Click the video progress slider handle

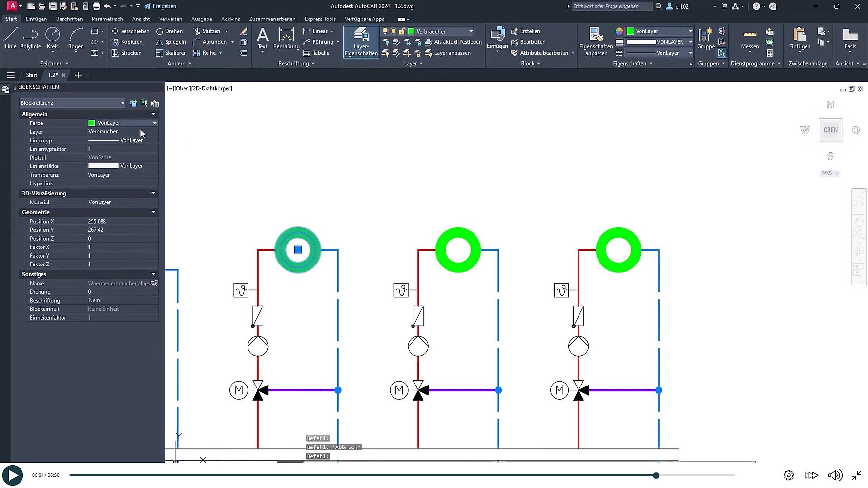[x=656, y=475]
